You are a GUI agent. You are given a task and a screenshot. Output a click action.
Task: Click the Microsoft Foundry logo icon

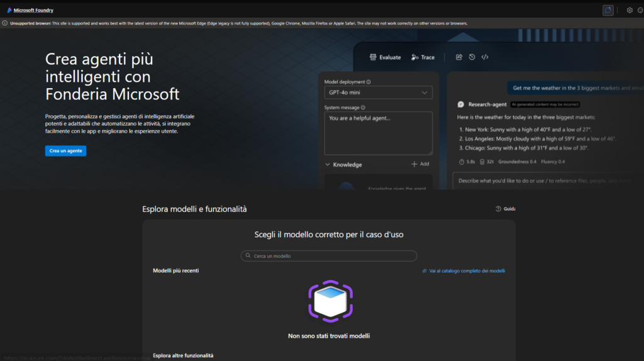(9, 10)
